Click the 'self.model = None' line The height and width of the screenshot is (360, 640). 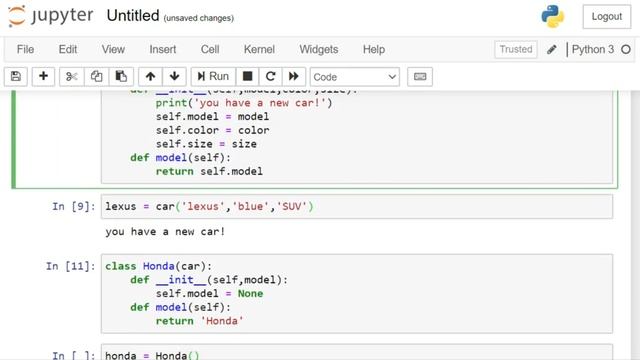(x=209, y=294)
